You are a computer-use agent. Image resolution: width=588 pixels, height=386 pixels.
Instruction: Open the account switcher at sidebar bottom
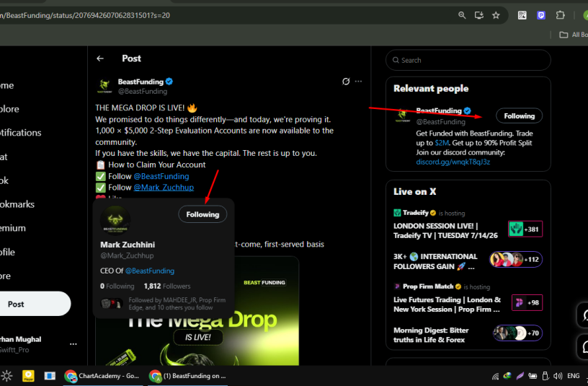click(37, 344)
